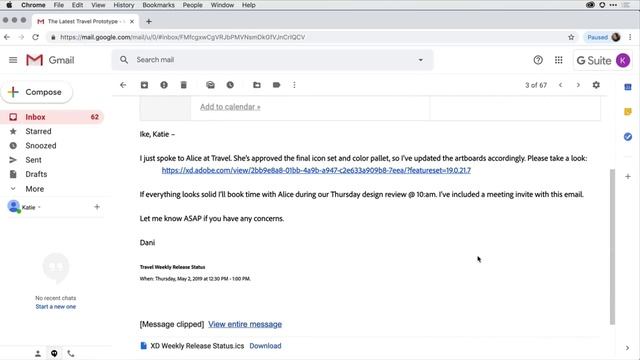The image size is (640, 360).
Task: Click Start a new one chat link
Action: (x=56, y=307)
